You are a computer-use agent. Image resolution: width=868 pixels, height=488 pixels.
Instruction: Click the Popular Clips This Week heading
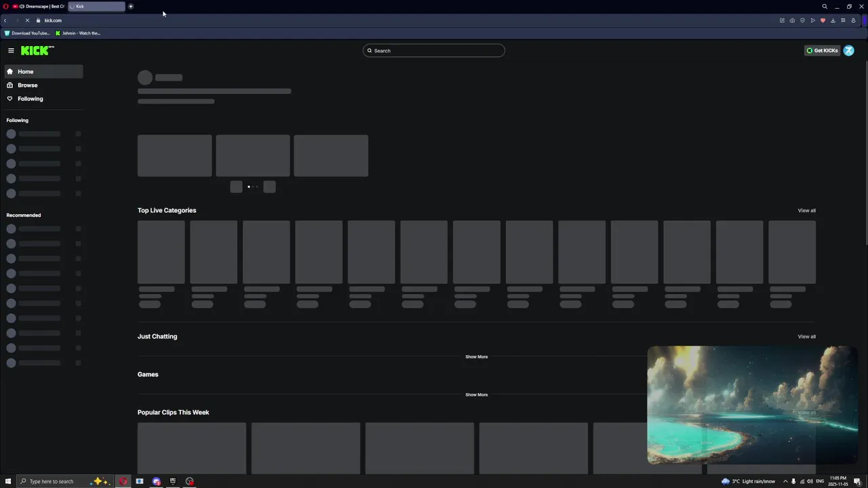pos(173,412)
